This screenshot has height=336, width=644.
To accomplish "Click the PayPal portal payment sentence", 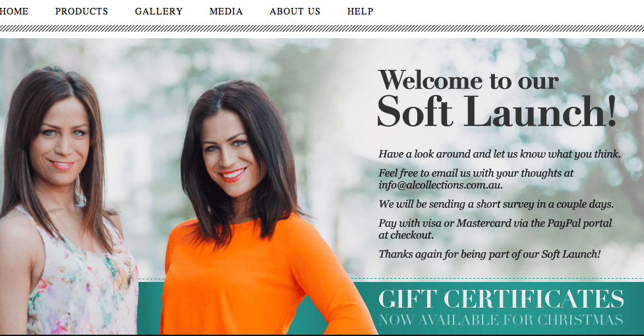I will [495, 229].
